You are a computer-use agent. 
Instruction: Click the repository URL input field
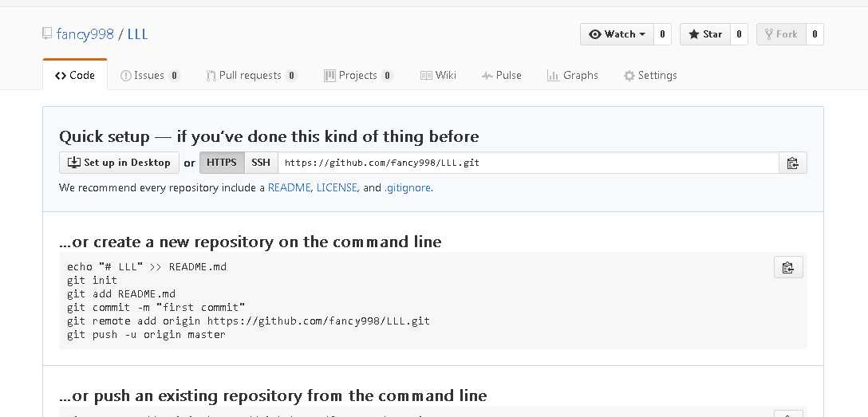pos(528,163)
